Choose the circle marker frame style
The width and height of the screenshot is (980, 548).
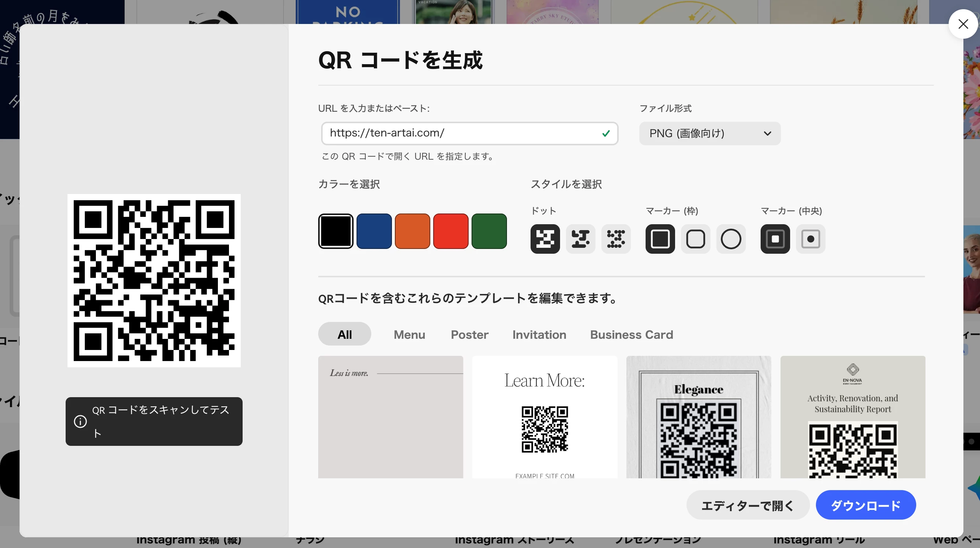tap(731, 239)
